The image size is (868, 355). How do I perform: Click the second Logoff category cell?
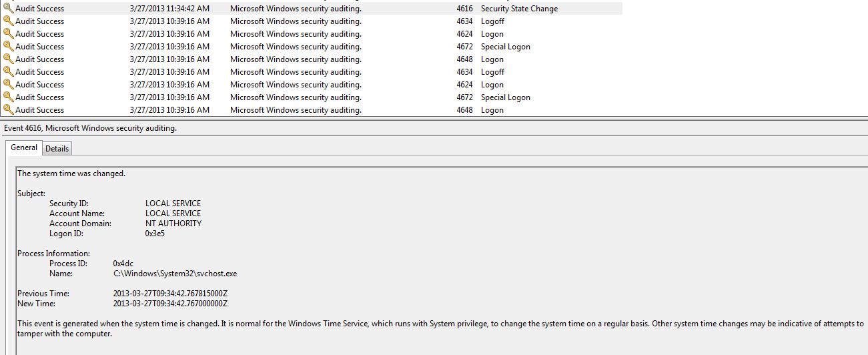tap(492, 72)
